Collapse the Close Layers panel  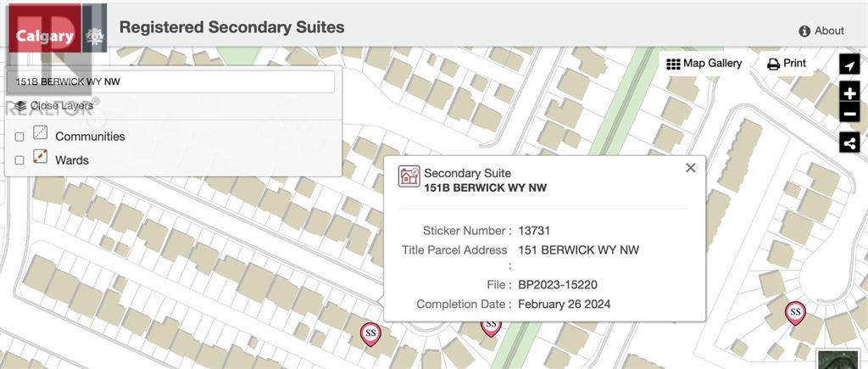54,106
